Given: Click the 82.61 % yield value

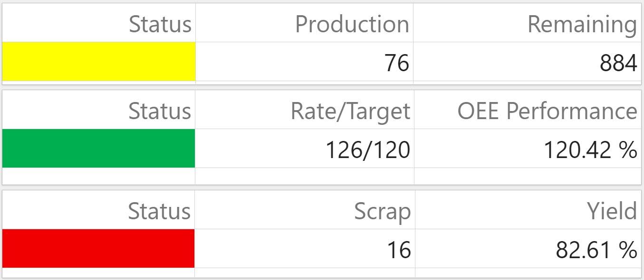Looking at the screenshot, I should pyautogui.click(x=596, y=250).
